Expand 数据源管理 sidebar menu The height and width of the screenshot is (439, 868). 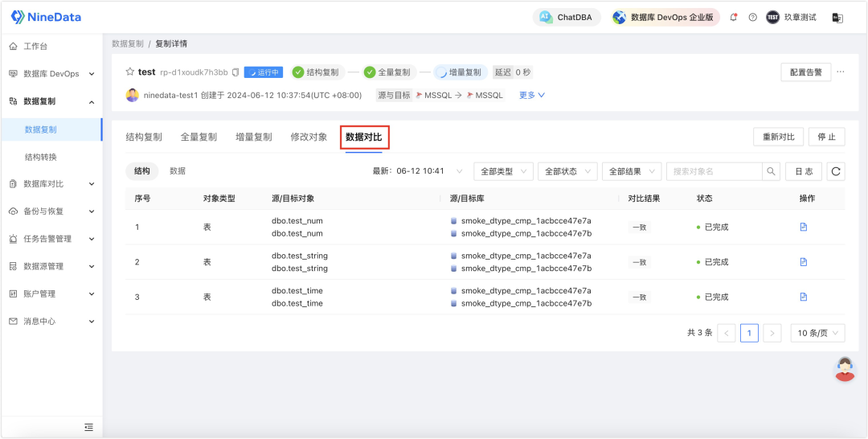[51, 266]
